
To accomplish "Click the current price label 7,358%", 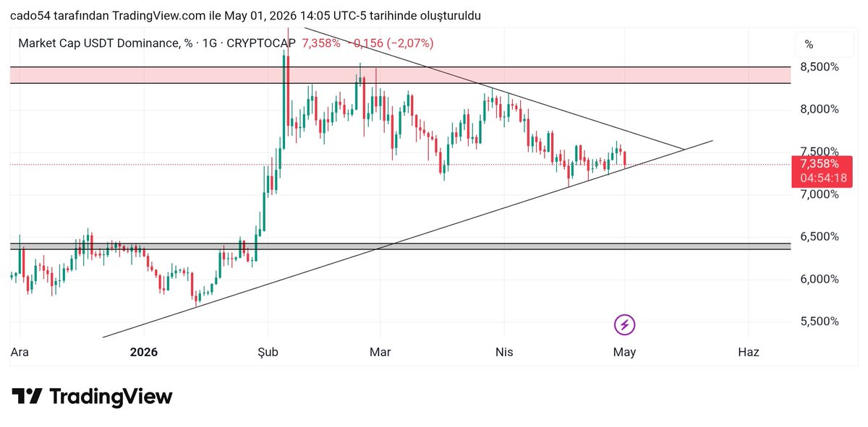I will coord(820,163).
